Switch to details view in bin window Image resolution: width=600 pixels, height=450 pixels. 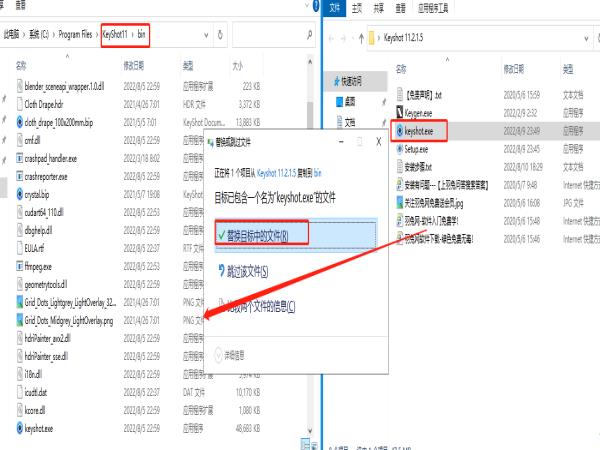(305, 444)
